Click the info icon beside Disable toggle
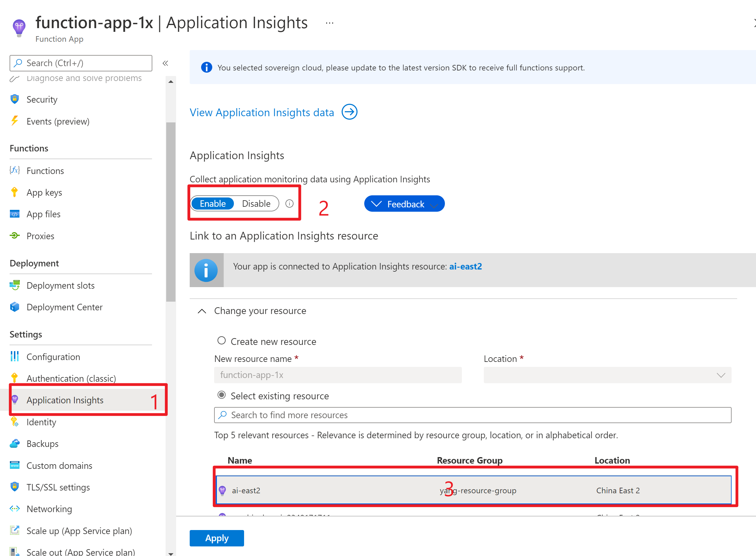The height and width of the screenshot is (556, 756). pyautogui.click(x=289, y=204)
